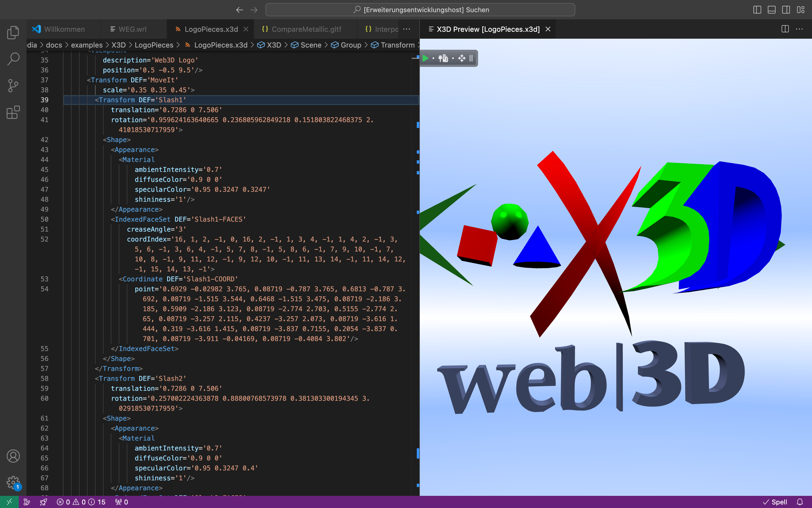Select the X3D Preview [LogoPieces.x3d] tab
The height and width of the screenshot is (508, 812).
(x=488, y=29)
